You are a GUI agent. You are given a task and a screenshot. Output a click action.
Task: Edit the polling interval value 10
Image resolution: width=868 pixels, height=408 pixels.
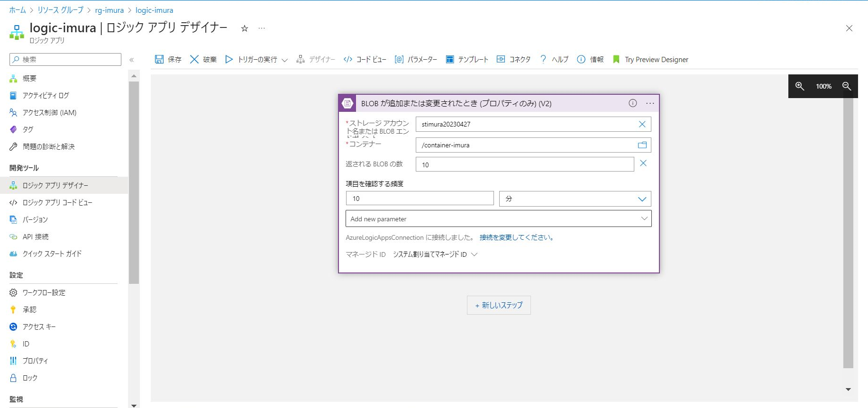(x=420, y=198)
